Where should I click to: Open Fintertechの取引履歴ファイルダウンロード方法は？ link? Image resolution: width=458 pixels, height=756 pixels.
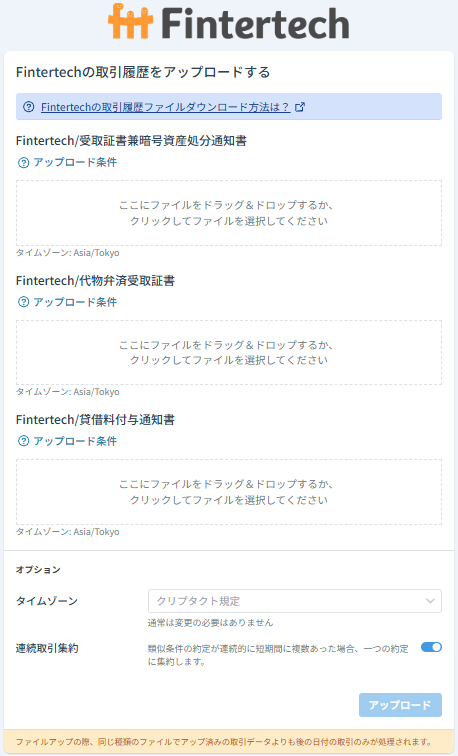tap(165, 107)
